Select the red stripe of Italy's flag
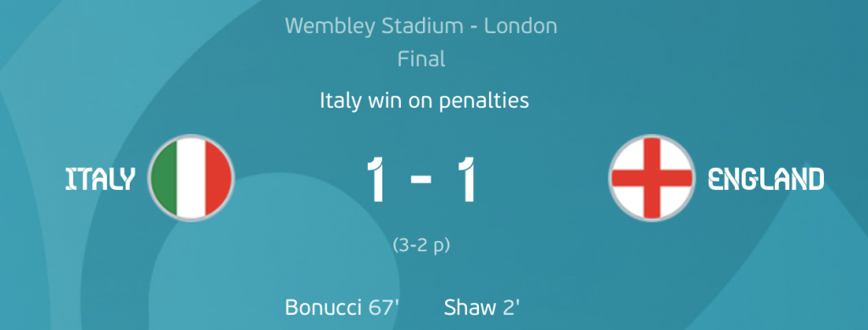Image resolution: width=868 pixels, height=330 pixels. (219, 178)
